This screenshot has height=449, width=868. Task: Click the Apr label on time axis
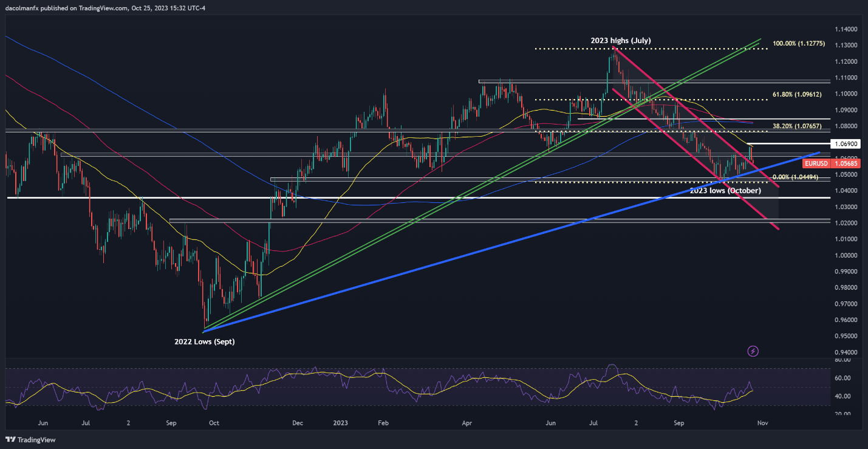pos(467,422)
